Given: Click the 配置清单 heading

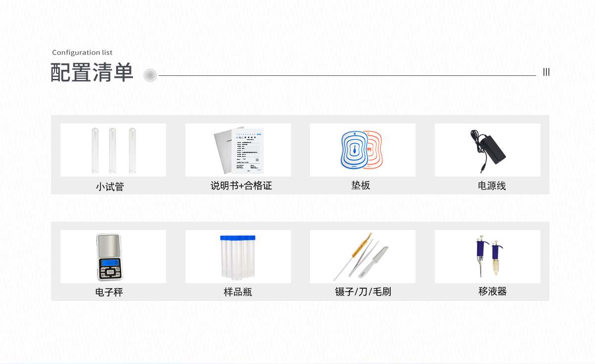Looking at the screenshot, I should coord(92,72).
